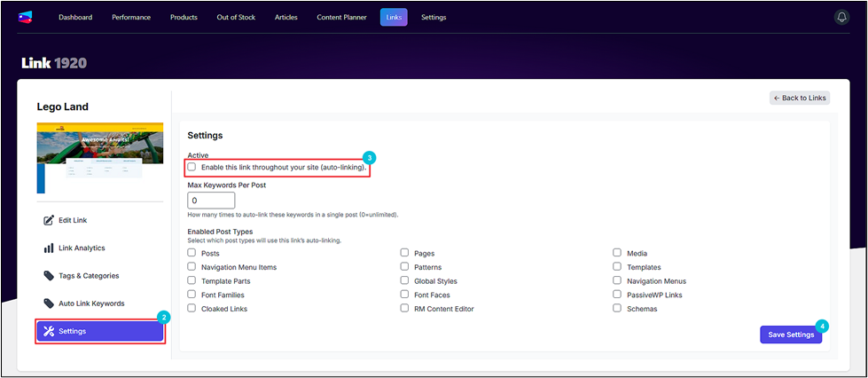Toggle the Navigation Menus checkbox
The width and height of the screenshot is (868, 378).
tap(617, 280)
